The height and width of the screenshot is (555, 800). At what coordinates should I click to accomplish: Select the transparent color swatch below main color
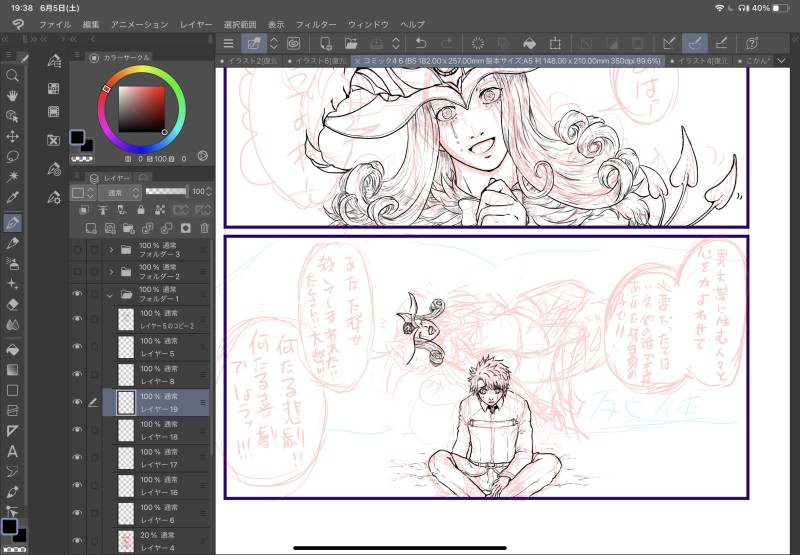pos(82,159)
